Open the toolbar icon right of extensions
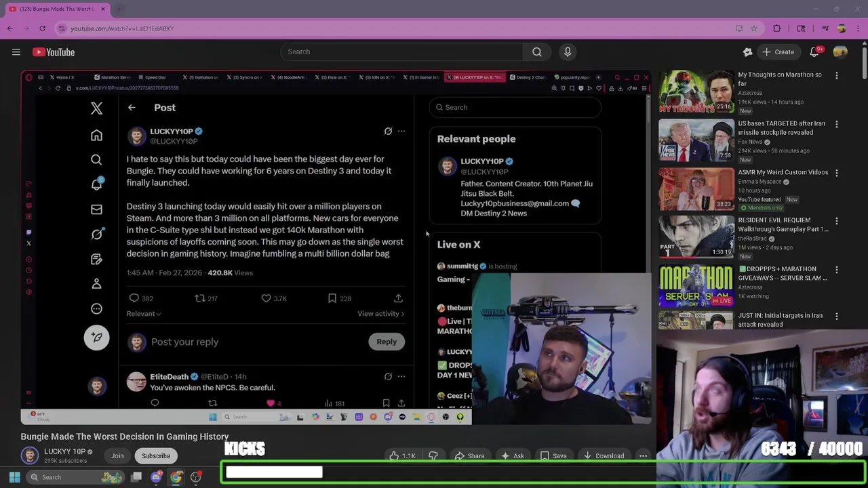The image size is (868, 488). [801, 28]
